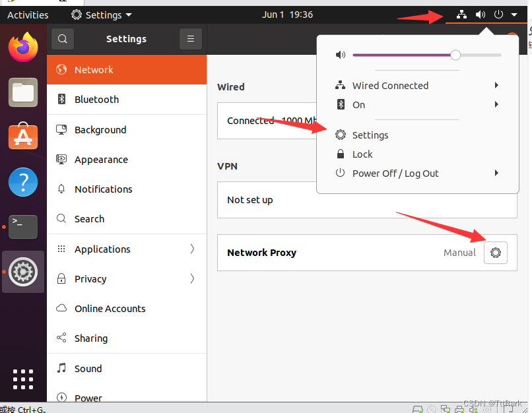Click the Bluetooth icon in sidebar
The width and height of the screenshot is (532, 413).
pyautogui.click(x=61, y=100)
